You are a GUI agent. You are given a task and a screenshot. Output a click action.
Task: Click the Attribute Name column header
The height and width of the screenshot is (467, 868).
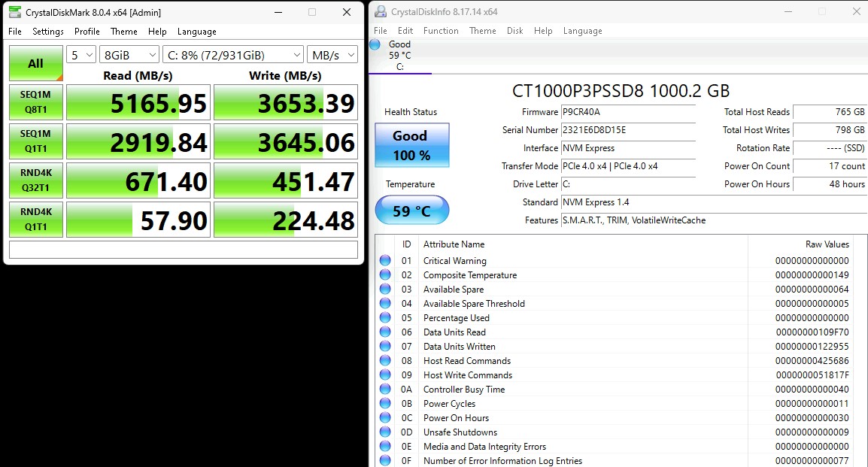(x=583, y=244)
